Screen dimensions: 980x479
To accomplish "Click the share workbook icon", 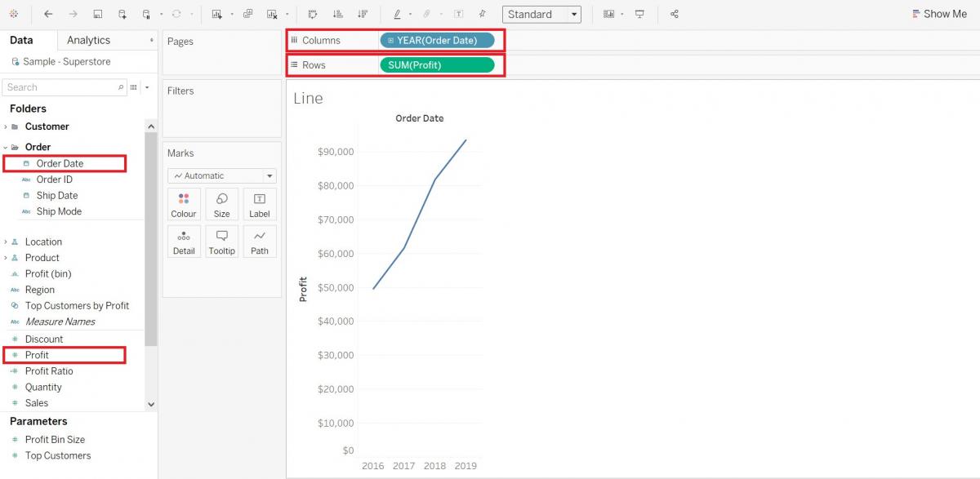I will click(674, 14).
